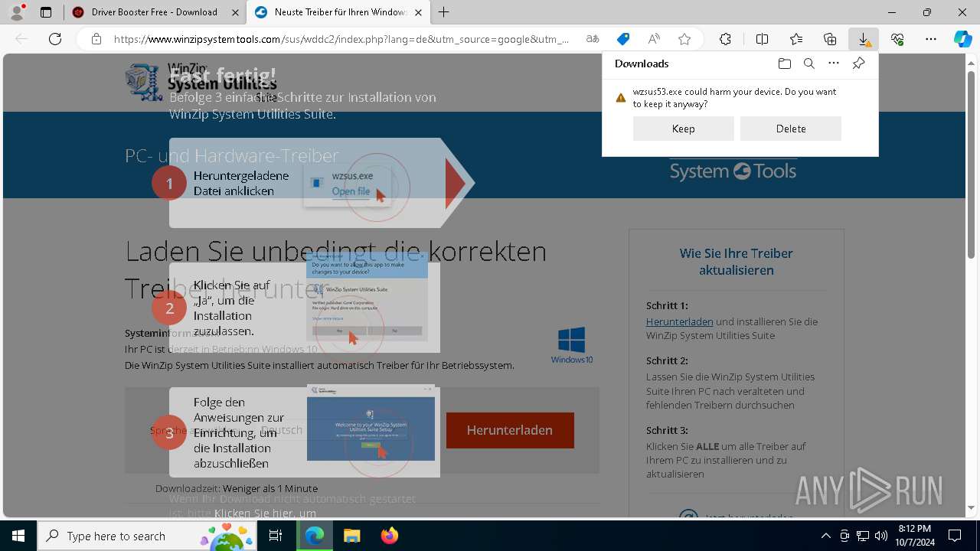Image resolution: width=980 pixels, height=551 pixels.
Task: Toggle split screen view
Action: click(762, 39)
